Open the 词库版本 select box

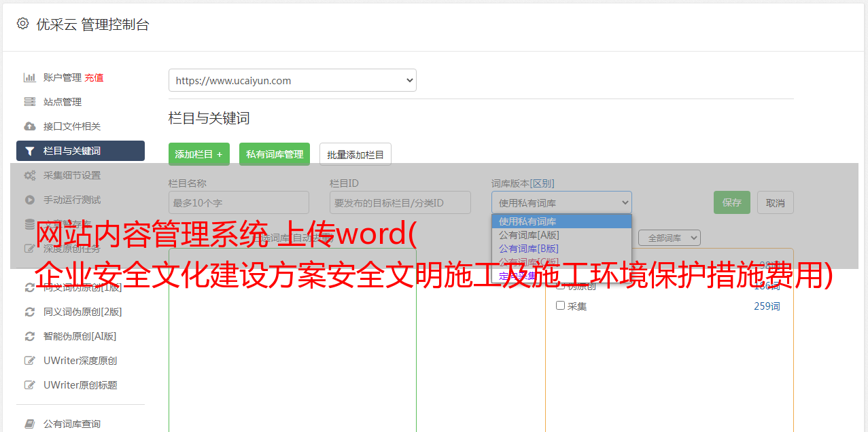(561, 202)
